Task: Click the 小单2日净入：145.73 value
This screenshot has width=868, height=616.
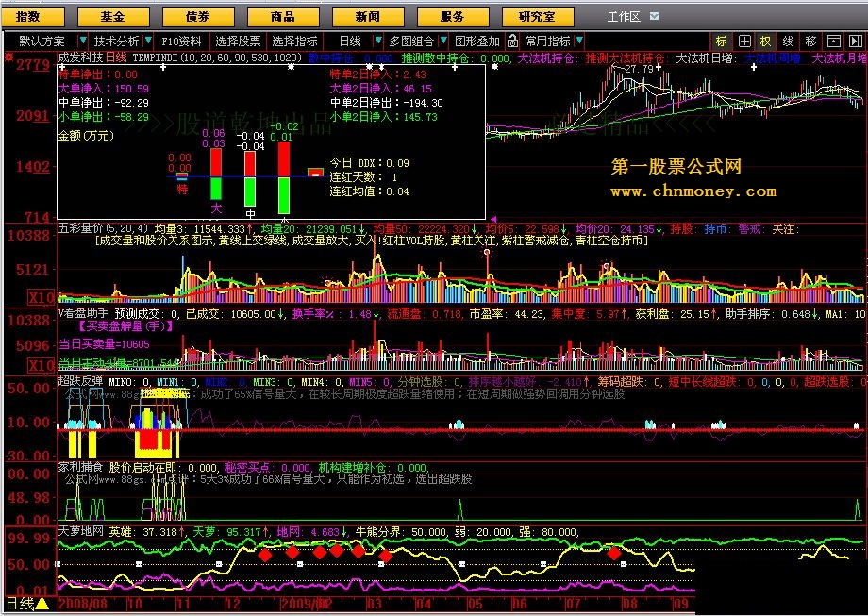Action: [x=384, y=117]
